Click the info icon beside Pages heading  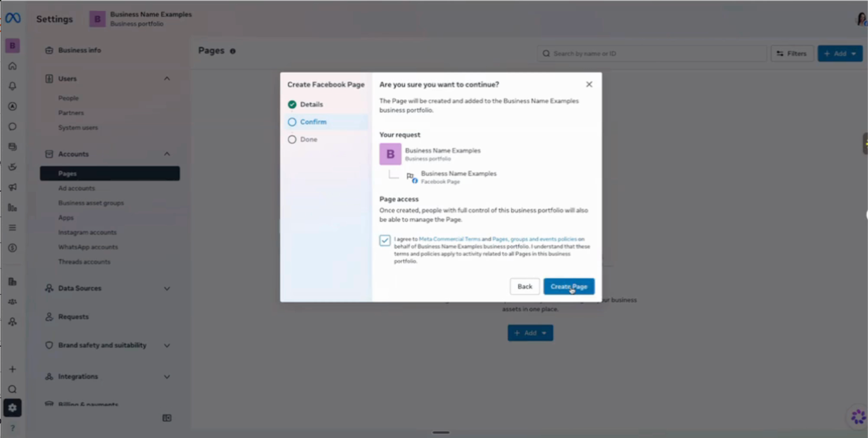tap(232, 51)
